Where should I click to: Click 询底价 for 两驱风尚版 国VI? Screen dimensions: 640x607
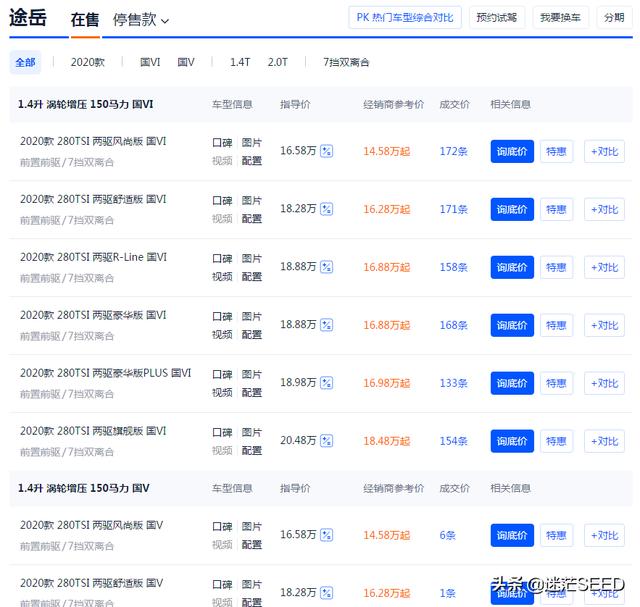[x=512, y=151]
